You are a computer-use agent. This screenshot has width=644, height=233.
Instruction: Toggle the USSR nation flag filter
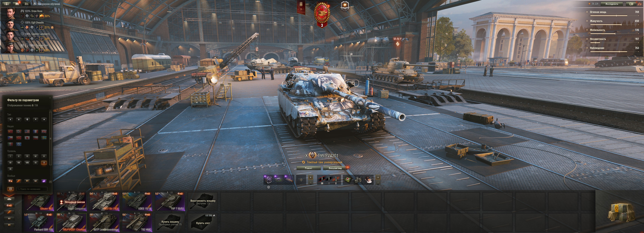pyautogui.click(x=10, y=131)
